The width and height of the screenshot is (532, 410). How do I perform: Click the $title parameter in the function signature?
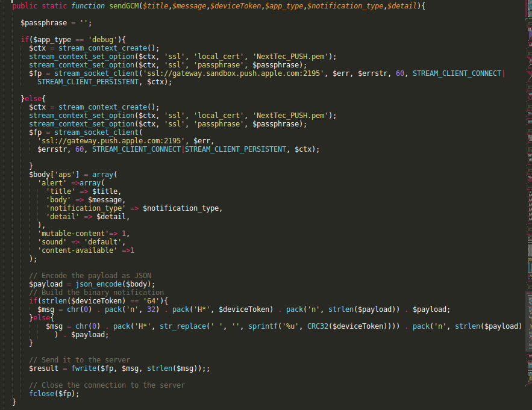(x=155, y=6)
